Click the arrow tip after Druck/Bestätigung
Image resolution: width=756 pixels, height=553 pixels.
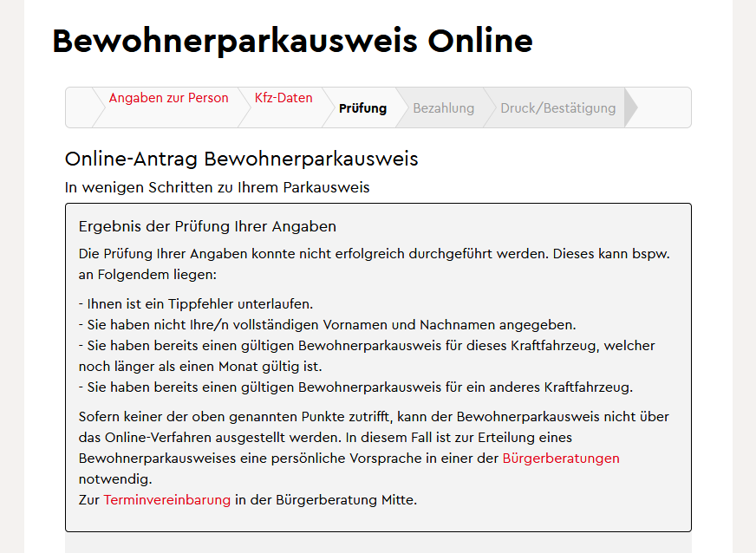630,107
